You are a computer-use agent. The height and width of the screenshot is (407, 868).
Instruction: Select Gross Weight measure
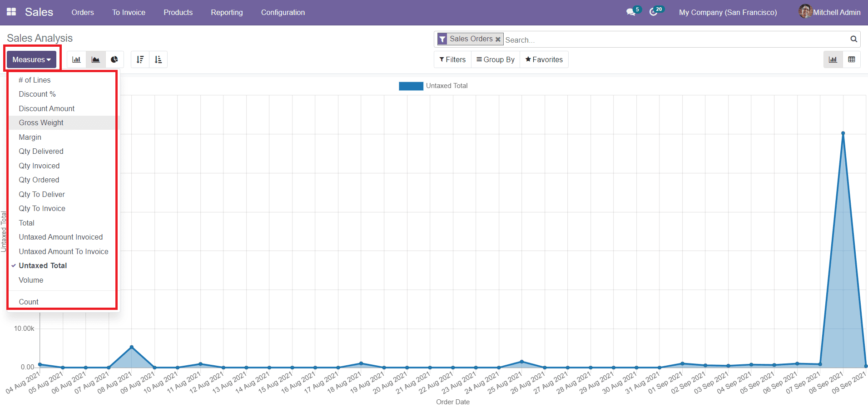64,123
